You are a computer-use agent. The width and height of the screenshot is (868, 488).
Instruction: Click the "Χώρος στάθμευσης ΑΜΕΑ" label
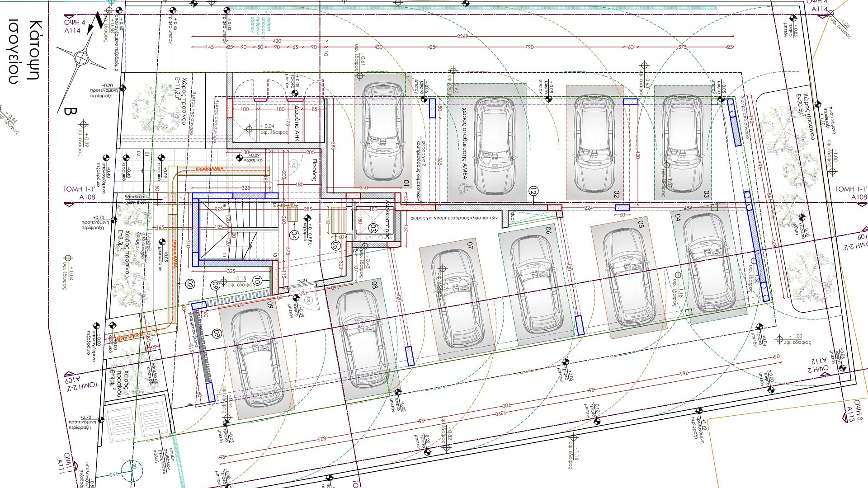pyautogui.click(x=464, y=143)
